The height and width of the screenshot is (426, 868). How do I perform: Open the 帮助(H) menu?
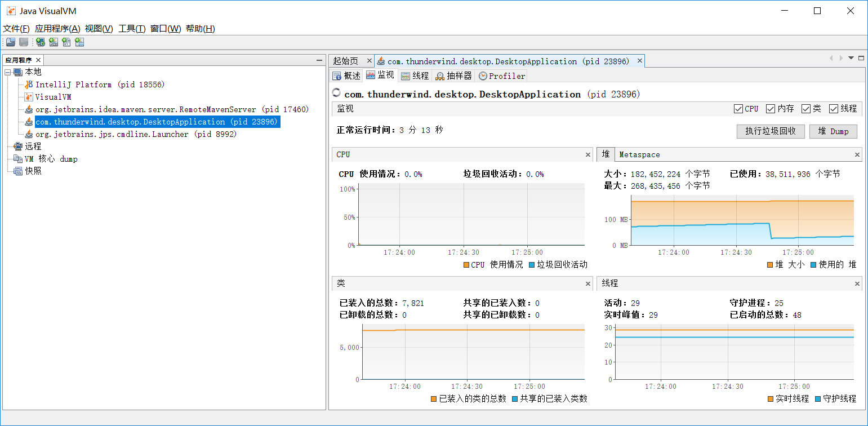click(201, 29)
